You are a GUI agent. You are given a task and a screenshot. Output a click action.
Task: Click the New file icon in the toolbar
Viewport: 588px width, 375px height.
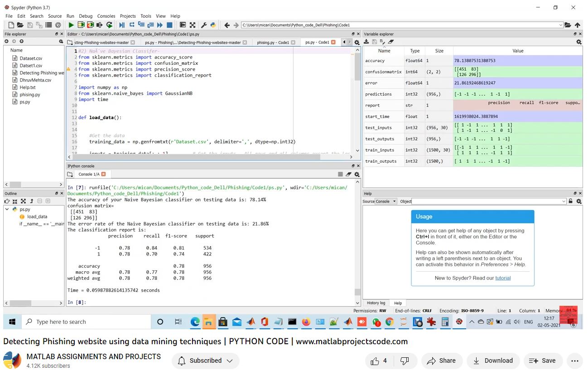coord(11,25)
